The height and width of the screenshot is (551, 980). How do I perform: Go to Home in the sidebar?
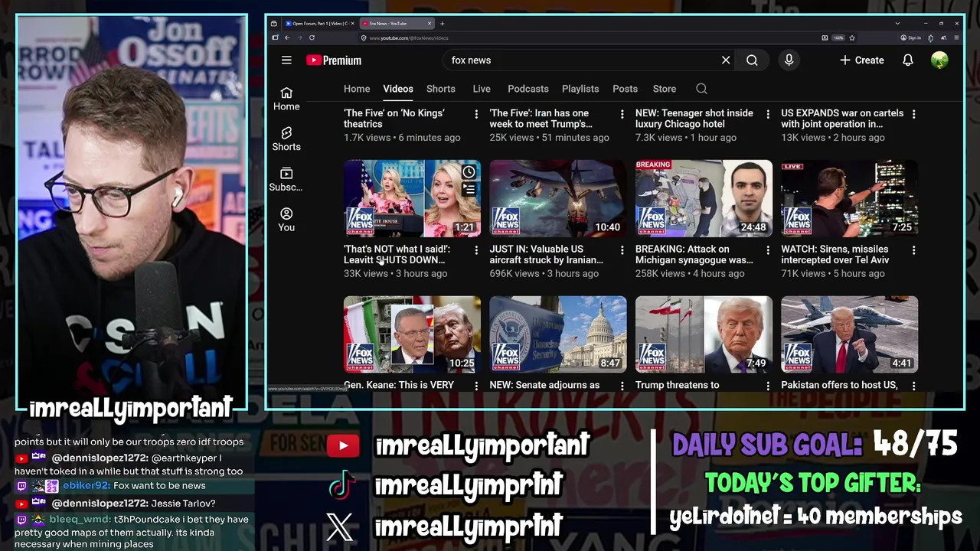click(286, 99)
